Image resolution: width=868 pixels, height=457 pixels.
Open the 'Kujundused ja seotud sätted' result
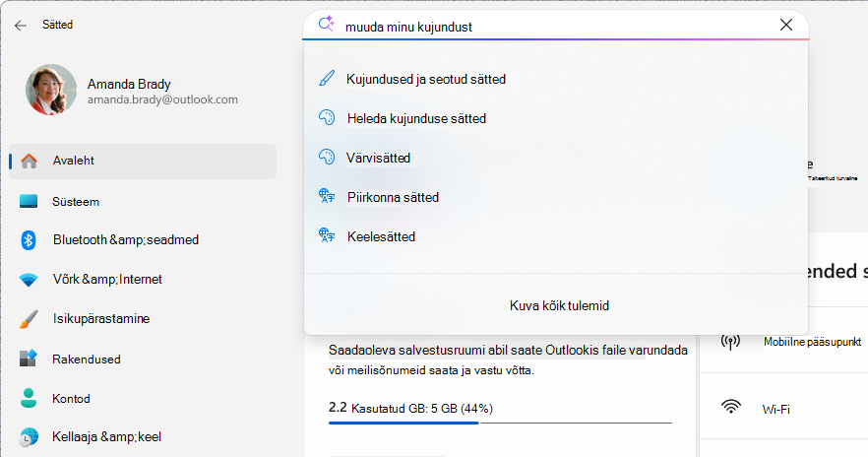[x=426, y=79]
